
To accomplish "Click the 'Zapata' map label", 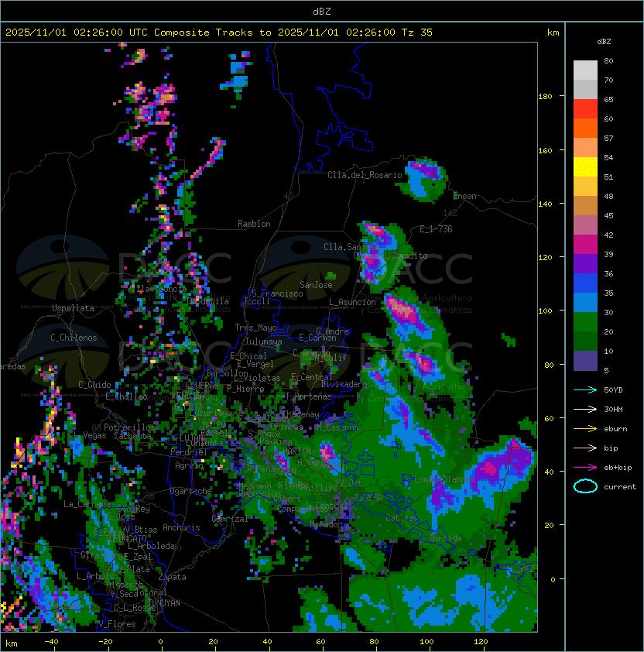I will tap(172, 577).
